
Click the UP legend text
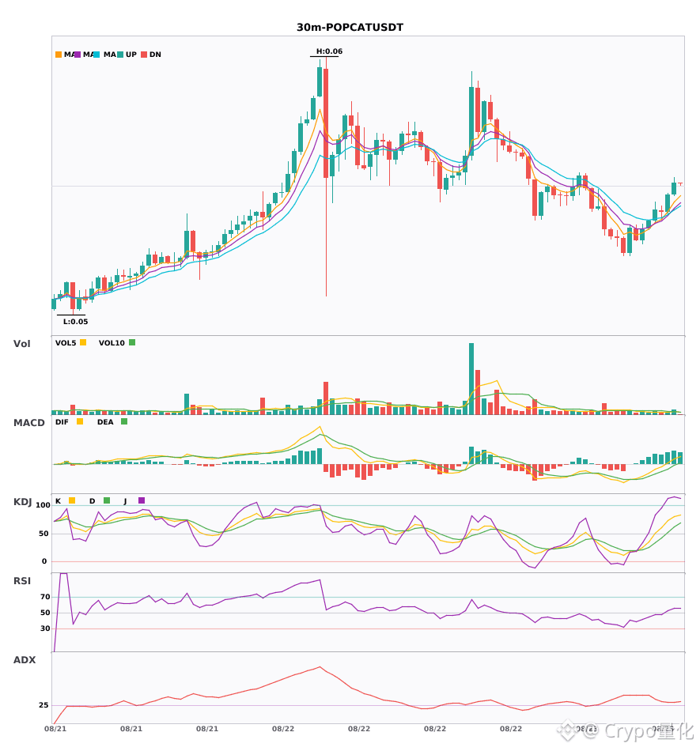pos(131,55)
